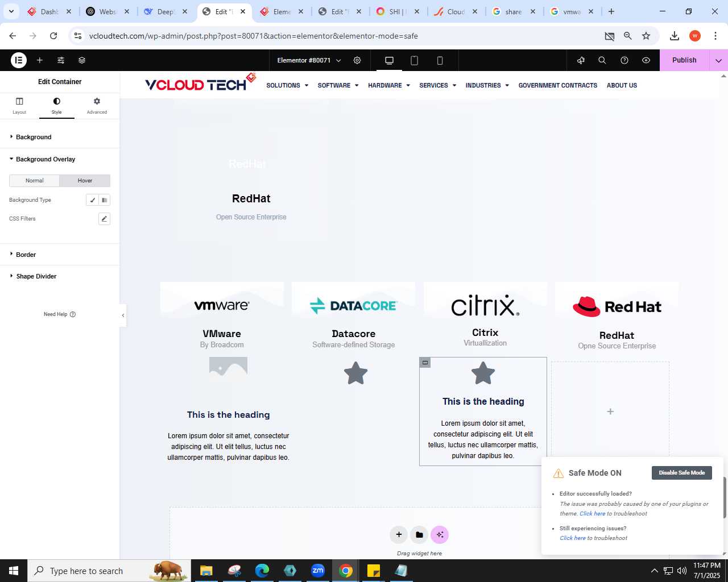728x582 pixels.
Task: Switch to mobile preview mode
Action: (x=440, y=60)
